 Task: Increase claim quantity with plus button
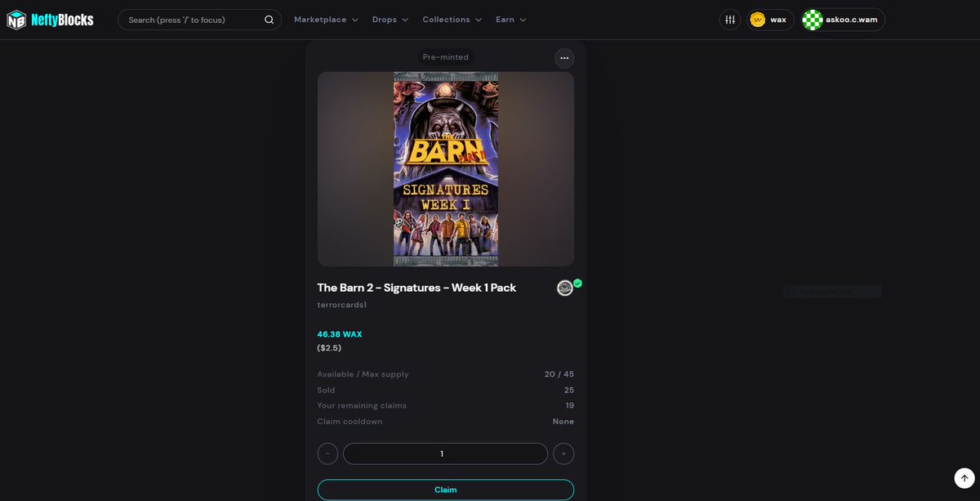tap(563, 454)
